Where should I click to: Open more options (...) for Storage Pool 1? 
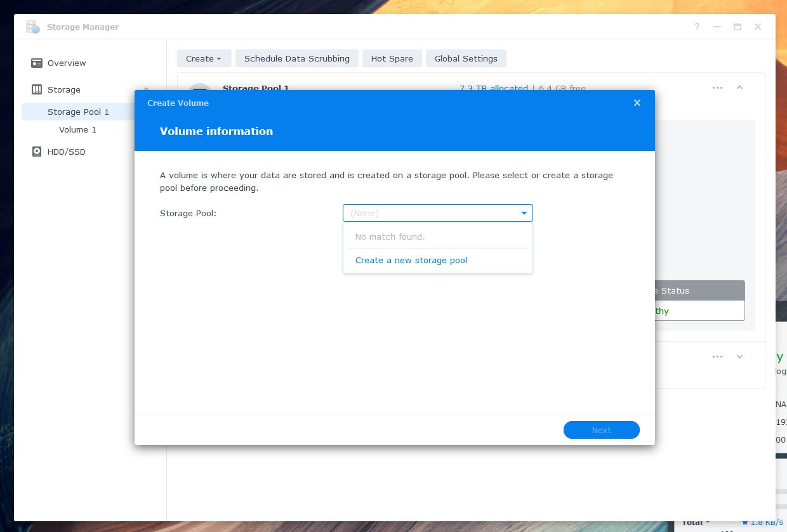pos(717,88)
